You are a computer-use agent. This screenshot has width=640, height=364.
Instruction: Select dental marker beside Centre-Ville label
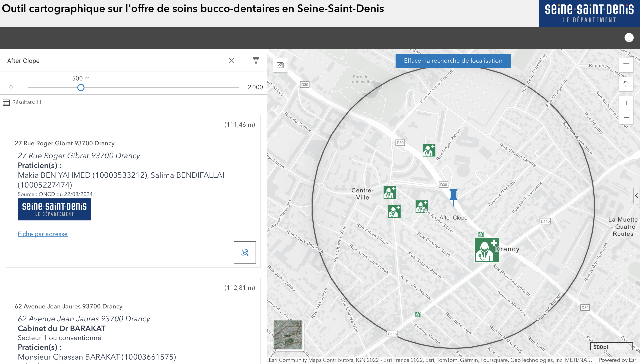[390, 192]
